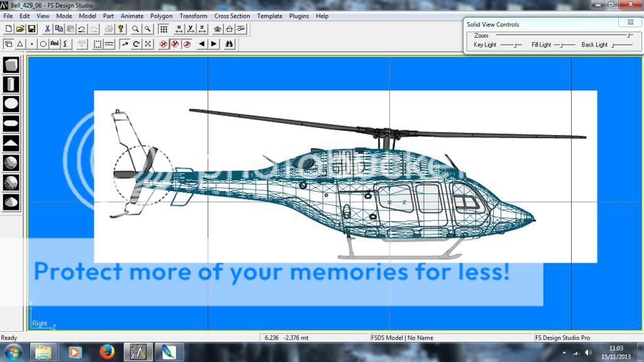Screen dimensions: 644x362
Task: Select the cube primitive in the left sidebar
Action: [10, 63]
